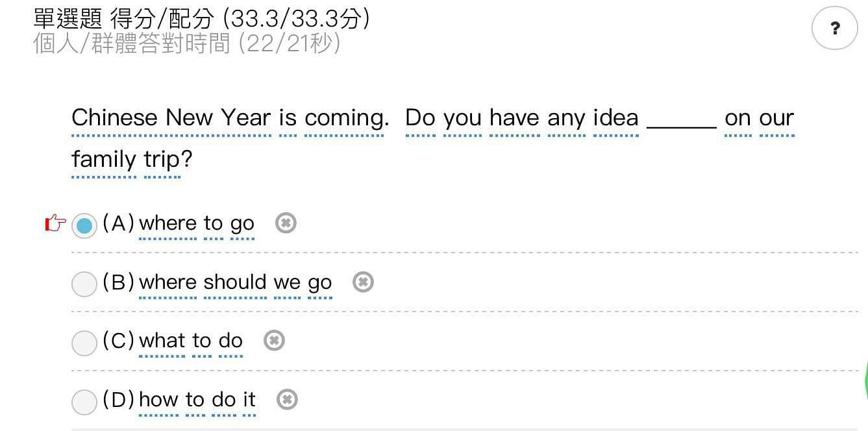Pick radio button for option D
Image resolution: width=868 pixels, height=431 pixels.
[x=84, y=402]
